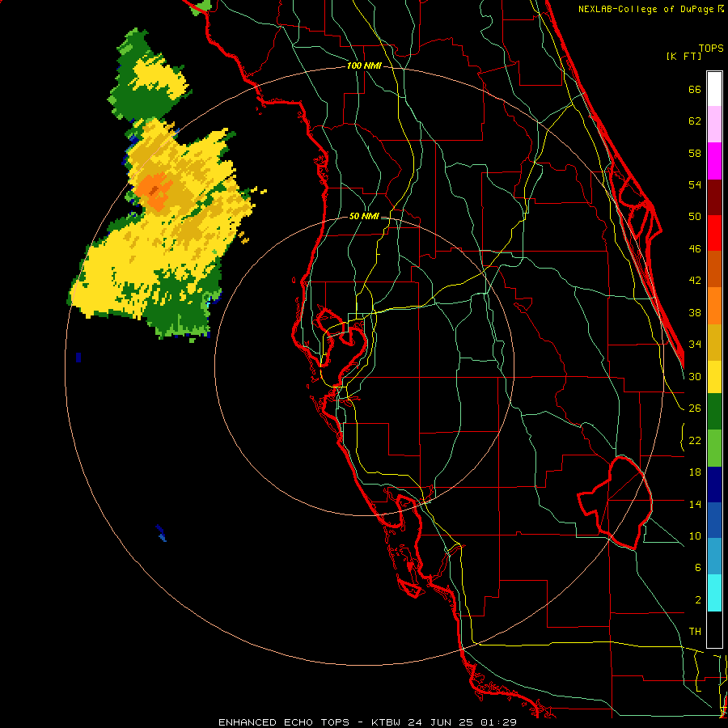Click the yellow swatch for 30 kft
This screenshot has width=728, height=728.
point(714,377)
